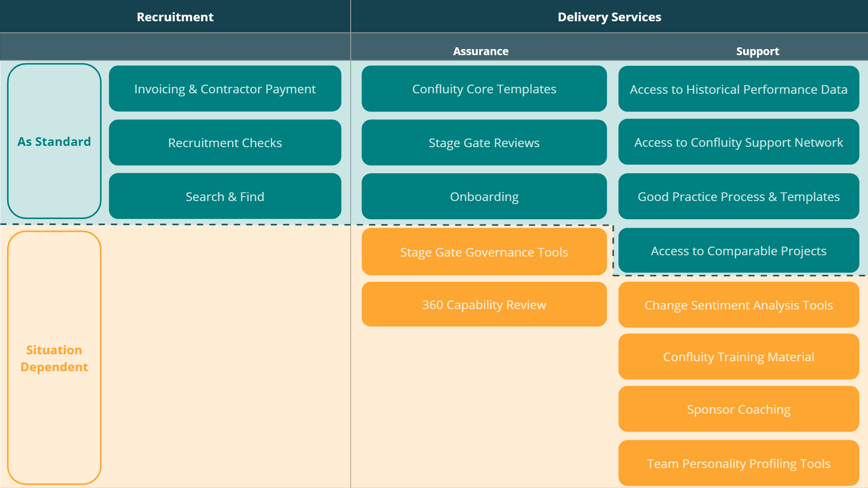Viewport: 868px width, 488px height.
Task: Open Confluity Core Templates
Action: (x=484, y=89)
